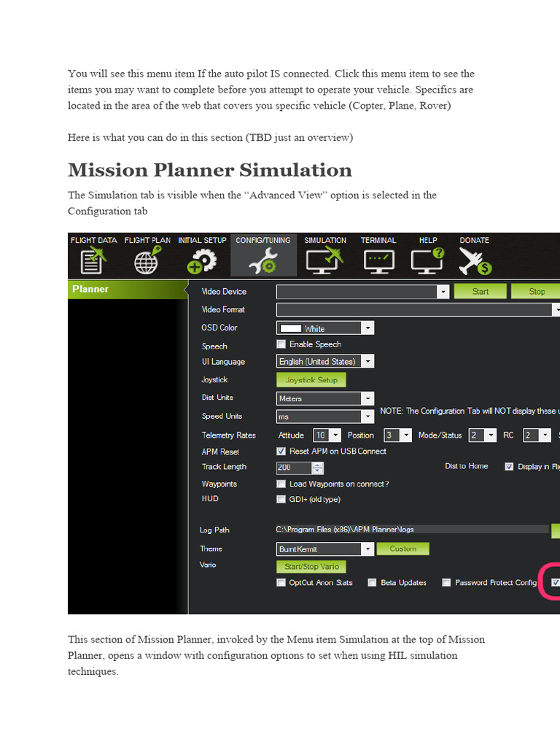Image resolution: width=560 pixels, height=747 pixels.
Task: Toggle Dist to Home display checkbox
Action: tap(509, 466)
